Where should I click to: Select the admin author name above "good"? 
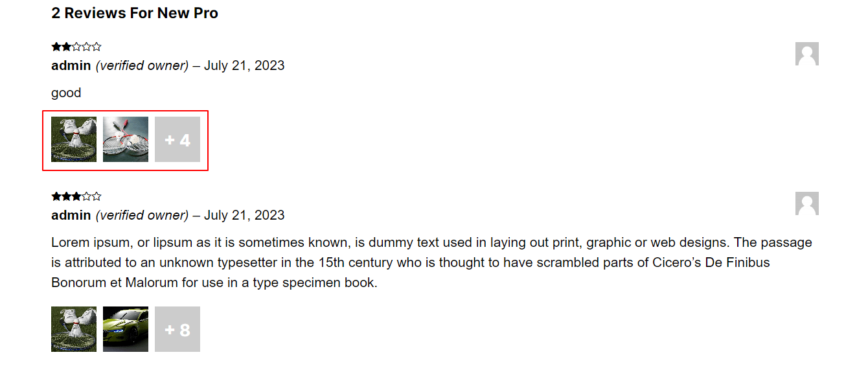coord(71,65)
